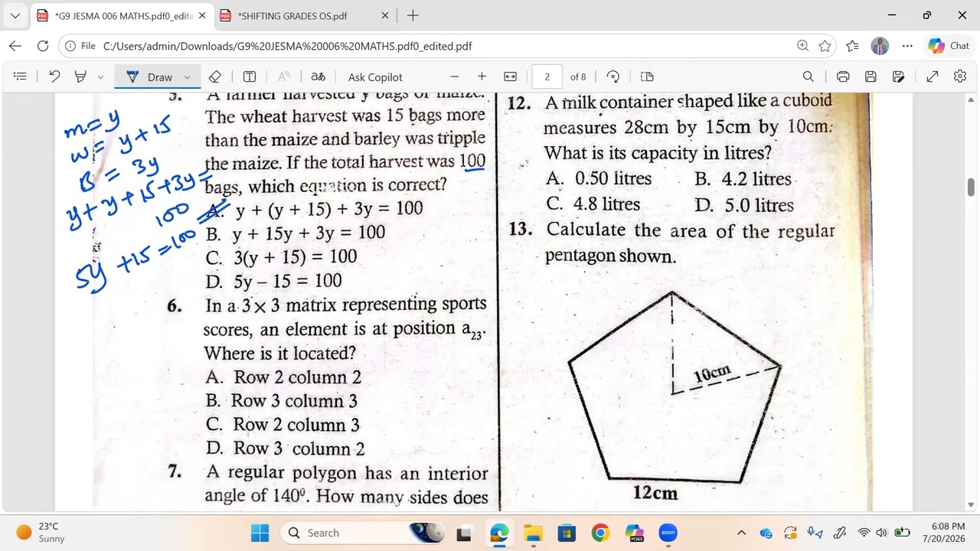Viewport: 980px width, 551px height.
Task: Click the Save as icon
Action: point(899,77)
